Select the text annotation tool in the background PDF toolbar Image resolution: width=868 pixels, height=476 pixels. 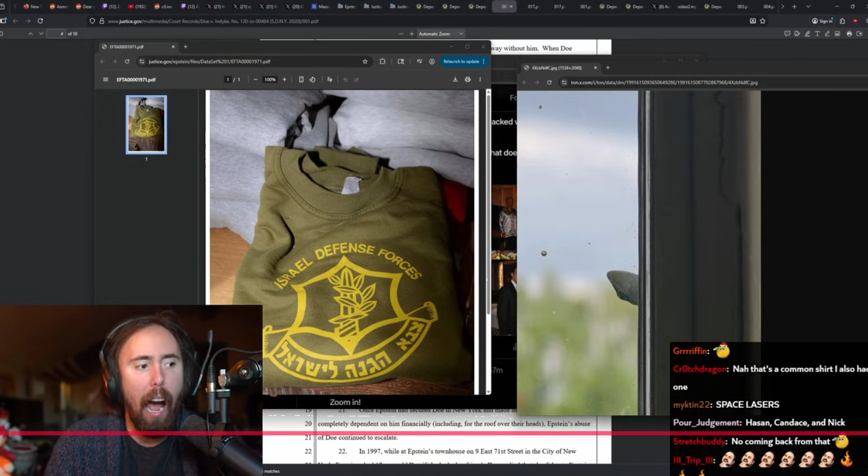[x=817, y=34]
